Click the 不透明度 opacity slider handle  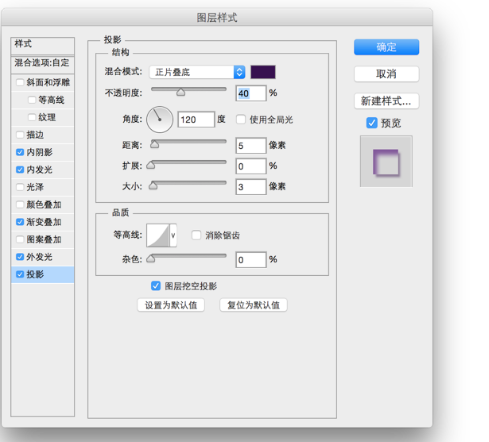point(181,92)
